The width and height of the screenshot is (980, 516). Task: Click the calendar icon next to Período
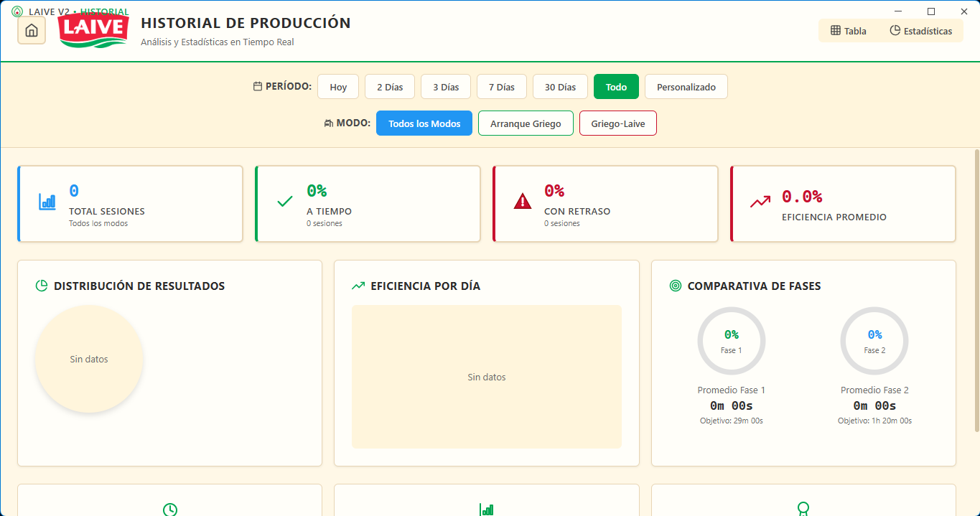pyautogui.click(x=258, y=87)
